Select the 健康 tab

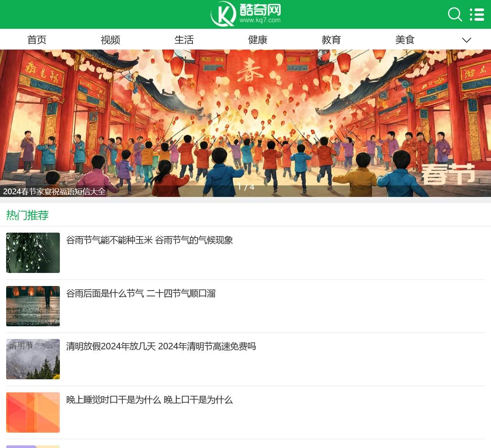coord(258,40)
